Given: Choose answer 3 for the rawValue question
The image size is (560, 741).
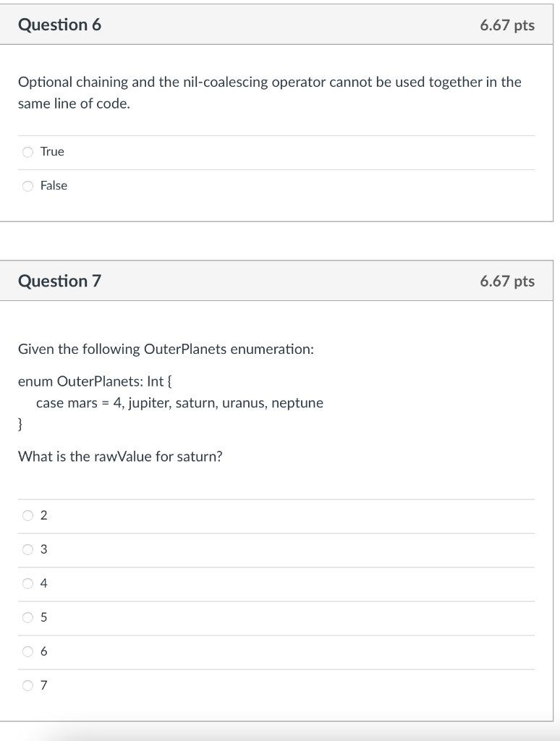Looking at the screenshot, I should click(27, 550).
